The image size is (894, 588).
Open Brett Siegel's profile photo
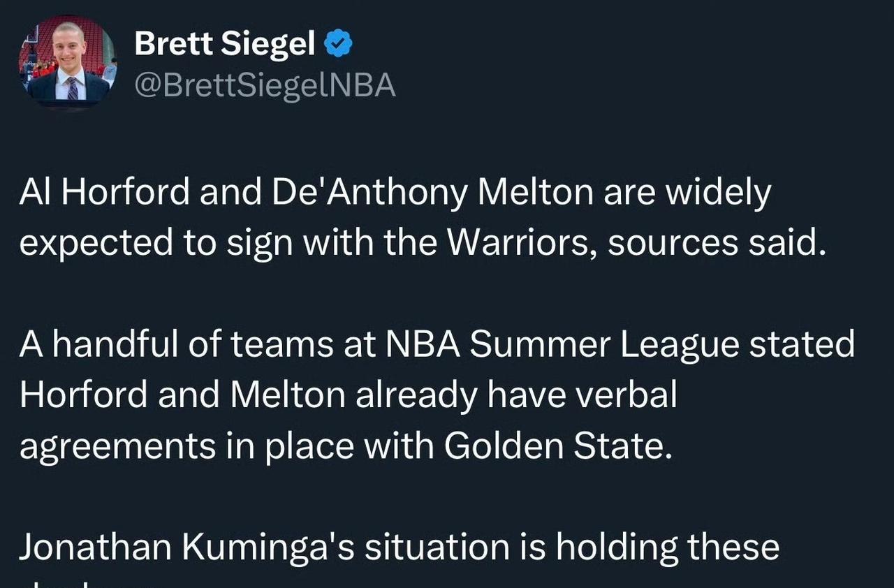[68, 61]
